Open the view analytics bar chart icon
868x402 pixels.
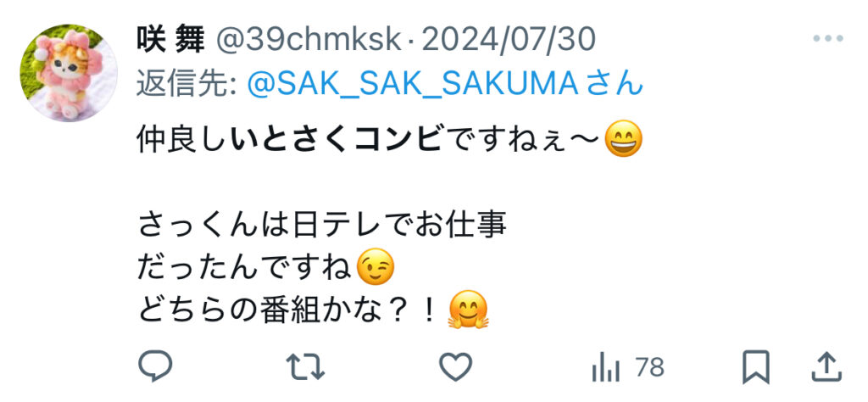tap(605, 368)
